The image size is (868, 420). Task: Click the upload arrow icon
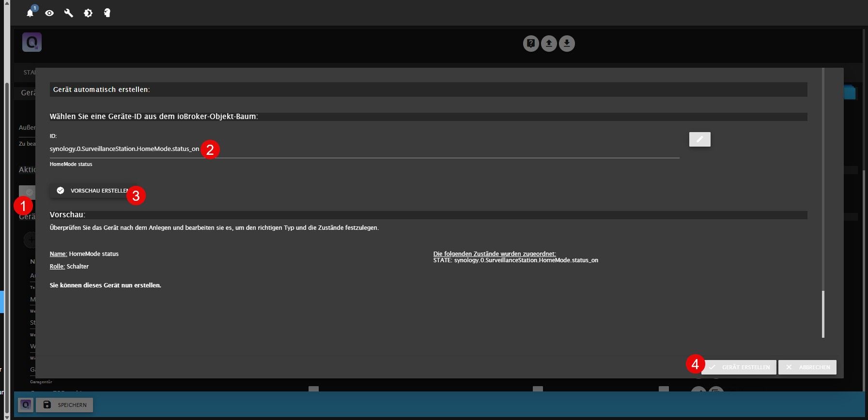549,44
